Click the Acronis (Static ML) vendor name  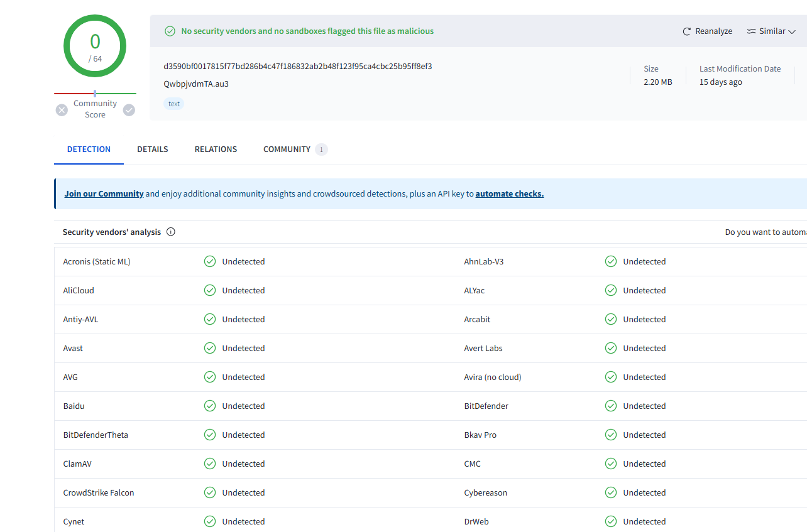click(97, 262)
